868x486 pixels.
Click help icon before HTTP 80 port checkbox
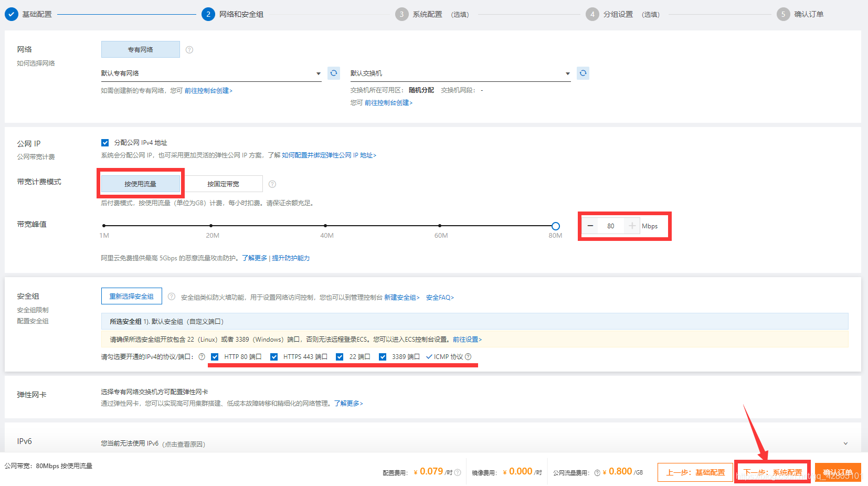coord(202,357)
